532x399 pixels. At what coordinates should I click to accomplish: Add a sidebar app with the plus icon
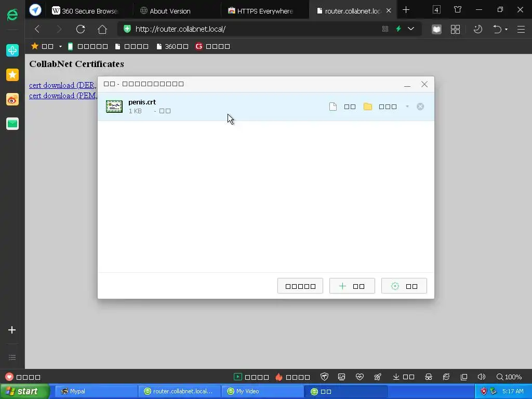point(12,330)
